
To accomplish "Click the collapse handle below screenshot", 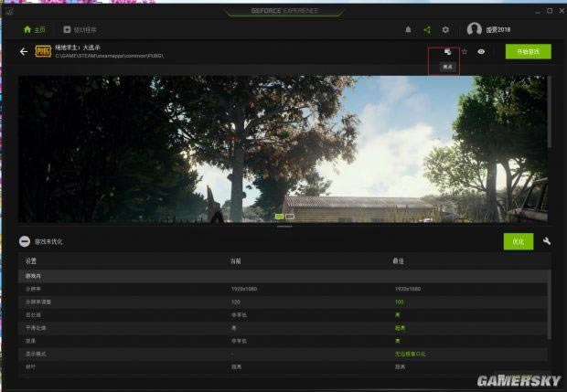I will click(x=285, y=227).
